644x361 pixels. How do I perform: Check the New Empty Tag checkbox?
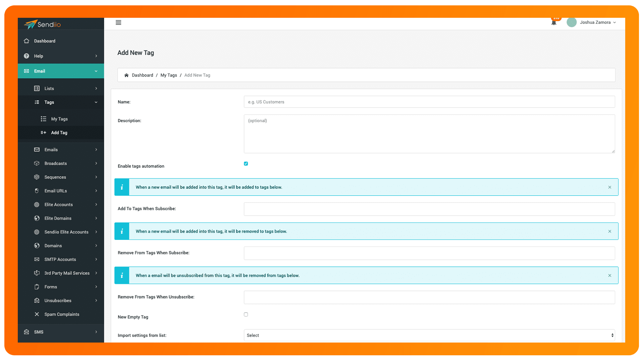click(x=246, y=315)
